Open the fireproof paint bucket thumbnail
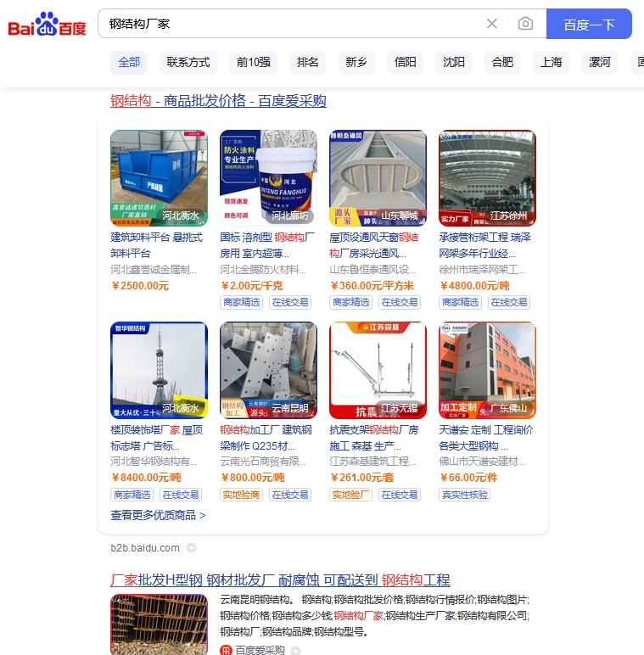Viewport: 644px width, 655px height. coord(268,178)
